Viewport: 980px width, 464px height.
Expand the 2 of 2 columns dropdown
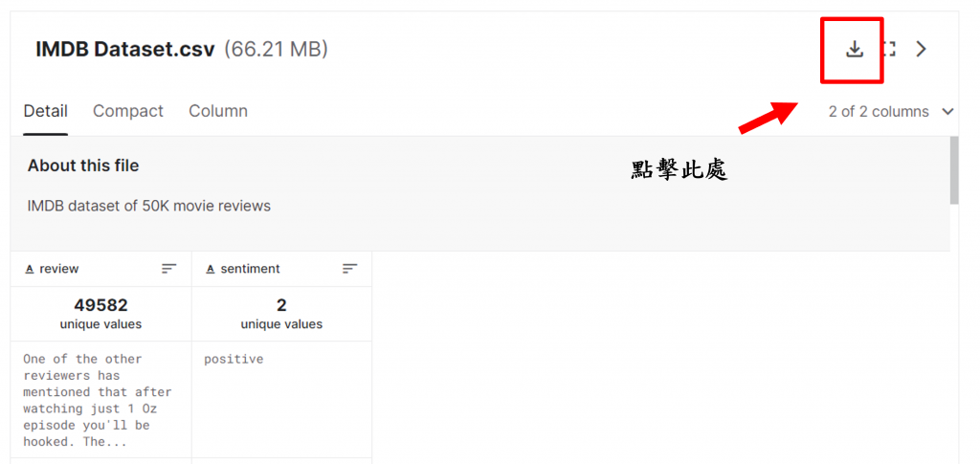(891, 112)
